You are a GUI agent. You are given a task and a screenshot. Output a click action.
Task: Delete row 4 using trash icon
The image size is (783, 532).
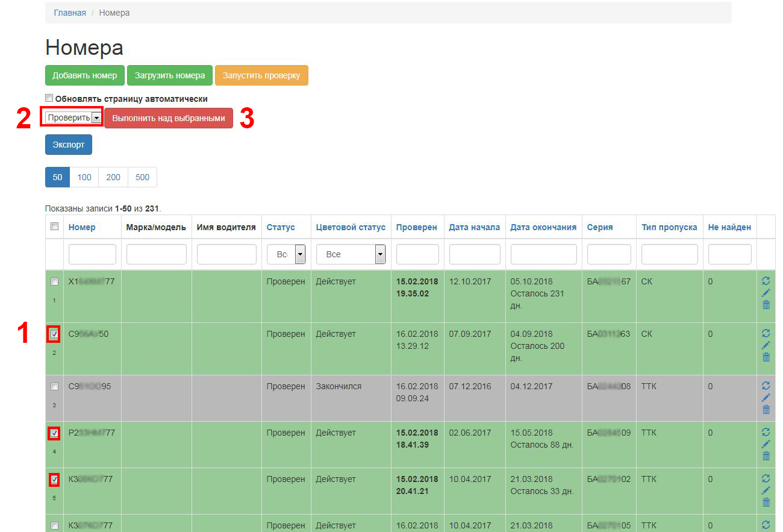[x=766, y=456]
